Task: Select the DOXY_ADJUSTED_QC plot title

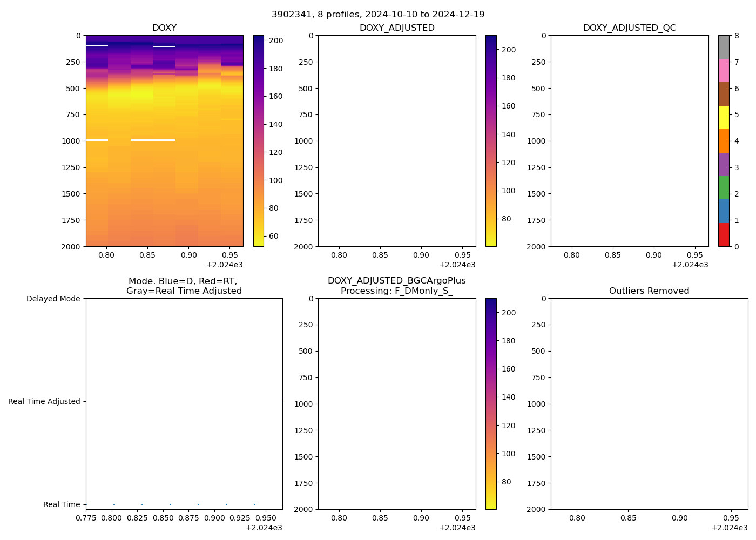Action: 629,28
